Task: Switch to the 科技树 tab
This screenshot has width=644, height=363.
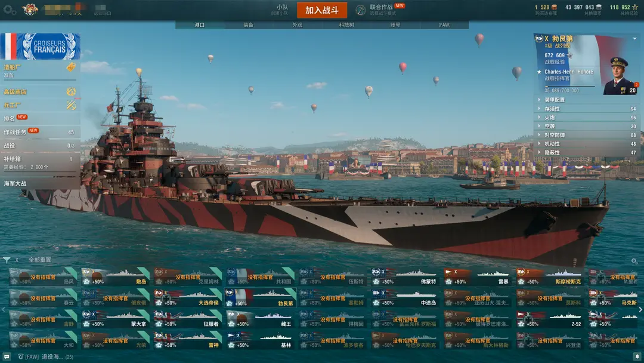Action: [x=346, y=25]
